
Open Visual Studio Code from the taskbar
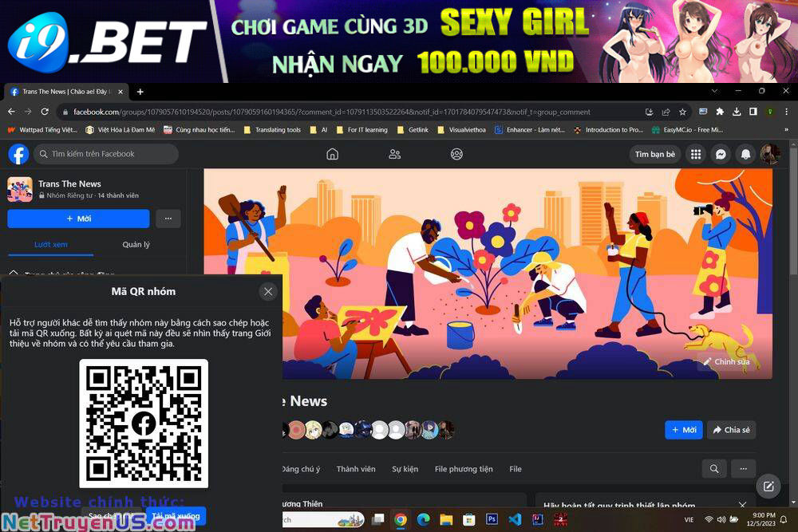tap(515, 519)
